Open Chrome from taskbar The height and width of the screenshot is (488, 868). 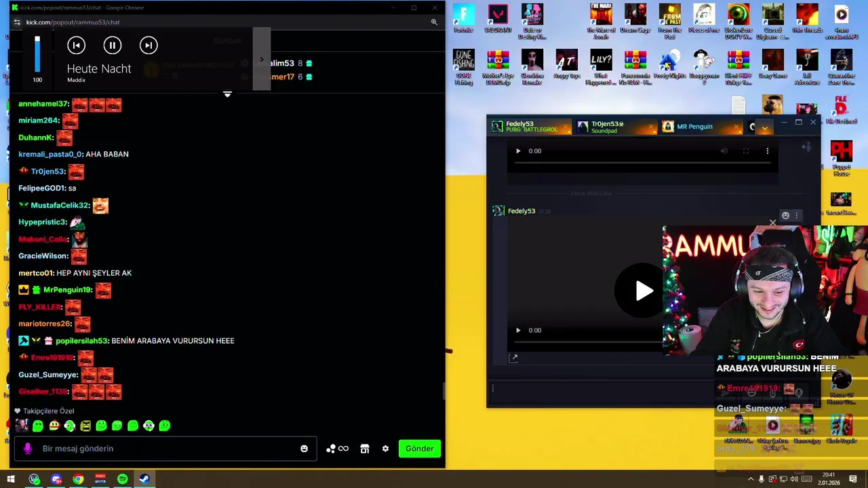point(79,479)
